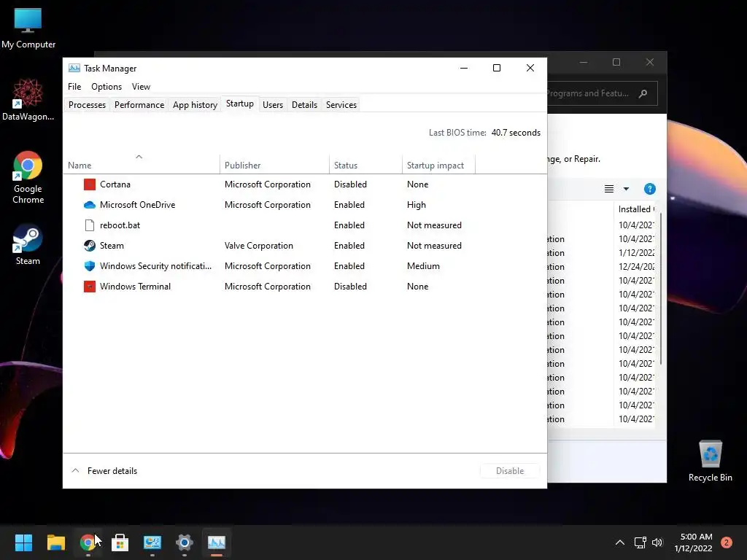Select Windows Security notification name text

click(156, 266)
